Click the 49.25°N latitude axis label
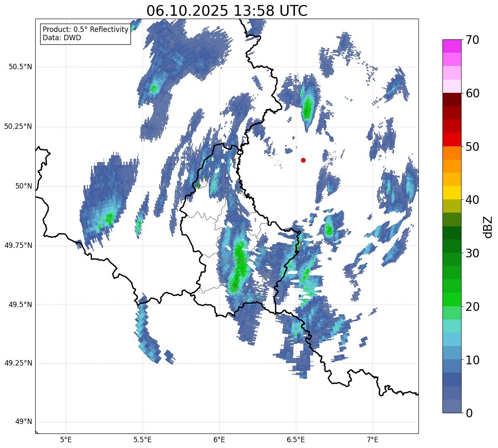Viewport: 498px width, 448px height. [x=18, y=363]
